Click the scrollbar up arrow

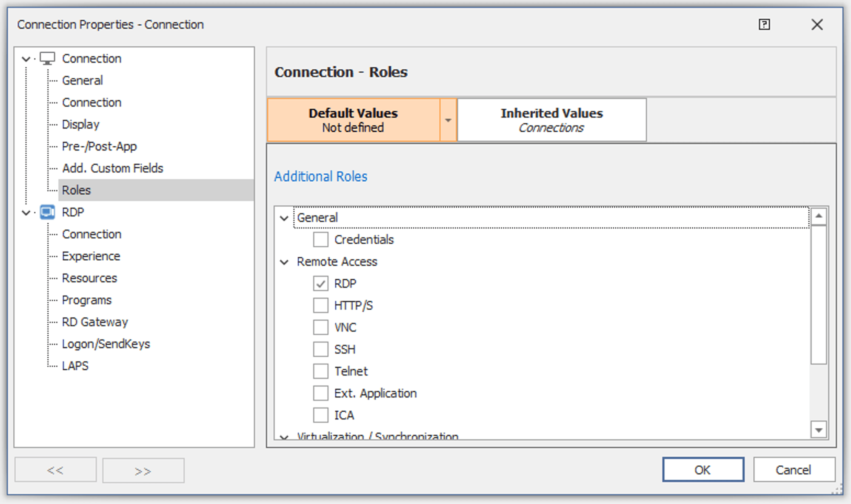tap(818, 216)
